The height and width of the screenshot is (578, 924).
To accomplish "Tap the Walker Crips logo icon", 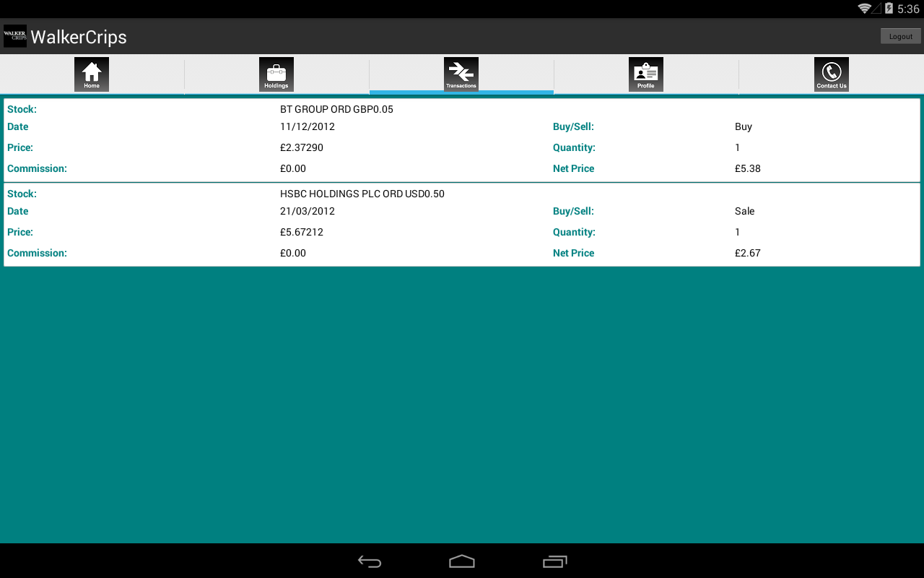I will click(x=15, y=36).
